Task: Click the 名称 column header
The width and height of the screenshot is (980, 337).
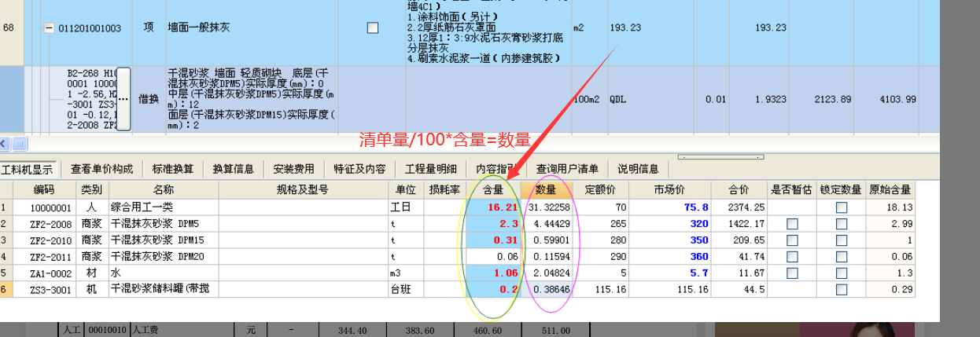Action: [164, 190]
